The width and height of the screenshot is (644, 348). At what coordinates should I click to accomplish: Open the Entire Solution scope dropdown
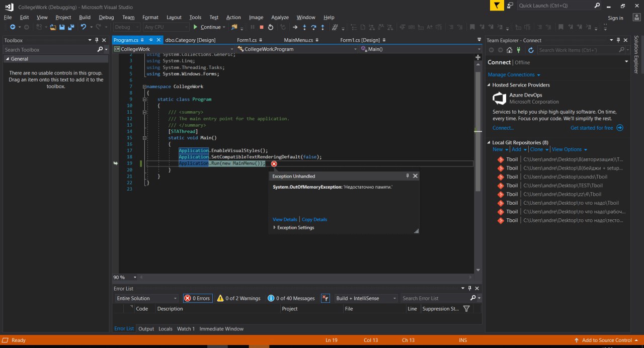(x=146, y=298)
